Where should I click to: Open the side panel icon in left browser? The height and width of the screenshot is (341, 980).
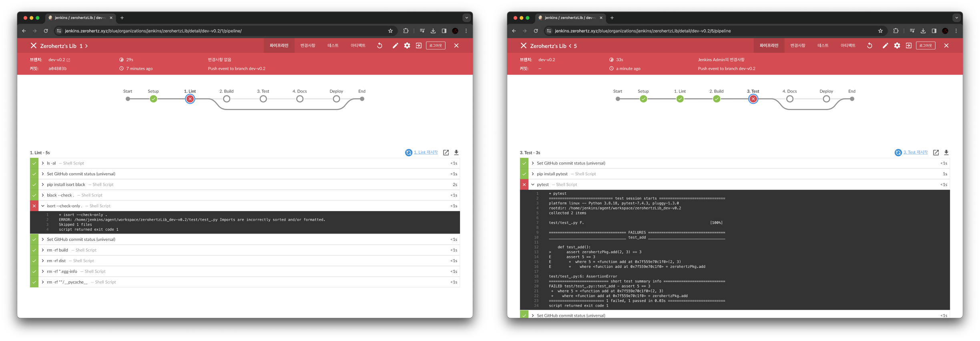[x=444, y=31]
